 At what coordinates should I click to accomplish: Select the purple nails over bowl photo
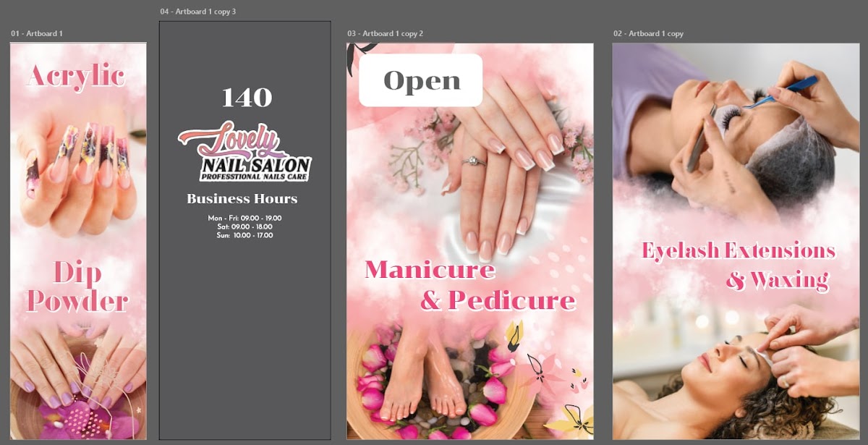pyautogui.click(x=77, y=383)
